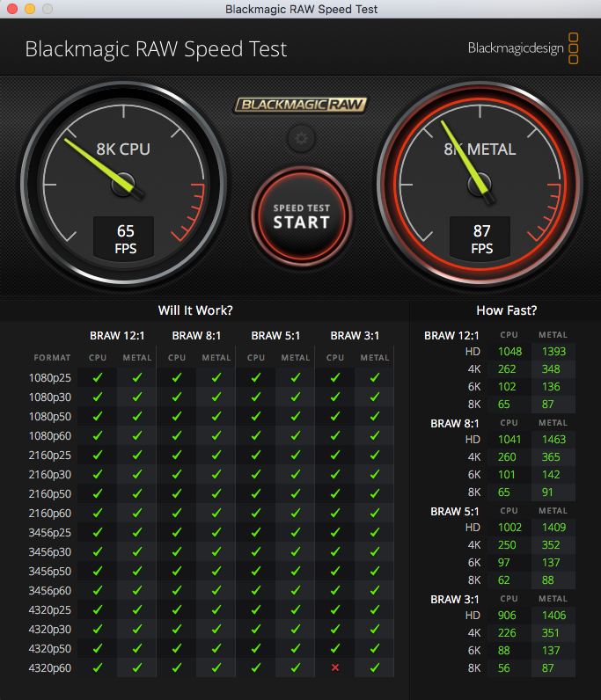Click the BRAW 8:1 HD METAL value 1463
This screenshot has height=700, width=601.
tap(554, 440)
